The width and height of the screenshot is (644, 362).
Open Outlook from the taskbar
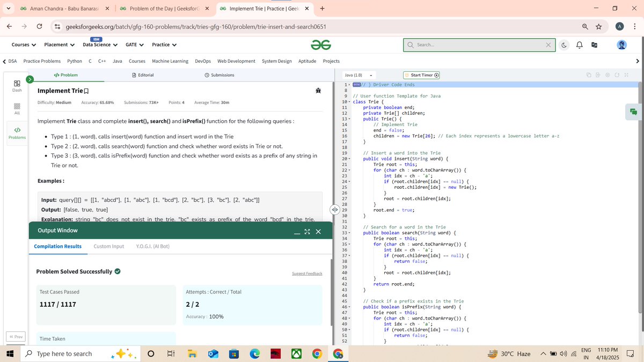click(x=213, y=353)
